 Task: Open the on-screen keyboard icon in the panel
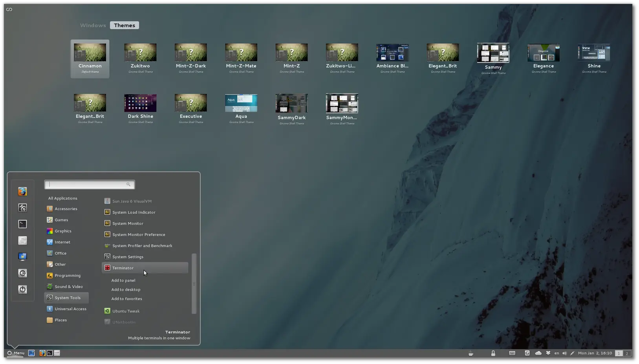[x=512, y=353]
